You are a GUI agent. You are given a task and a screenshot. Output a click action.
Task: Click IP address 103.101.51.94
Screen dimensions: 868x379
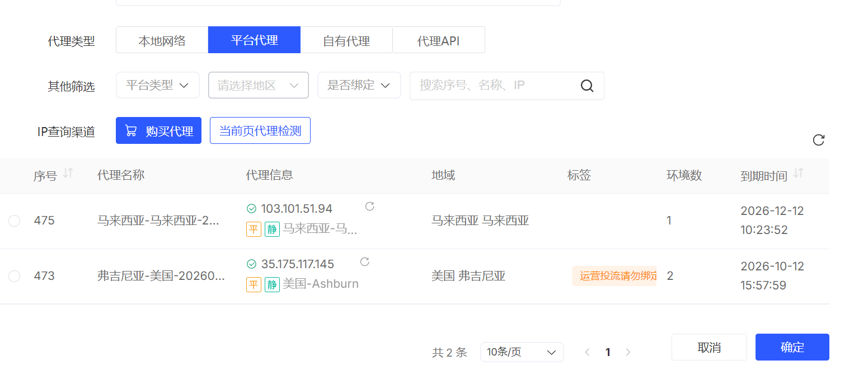tap(297, 209)
